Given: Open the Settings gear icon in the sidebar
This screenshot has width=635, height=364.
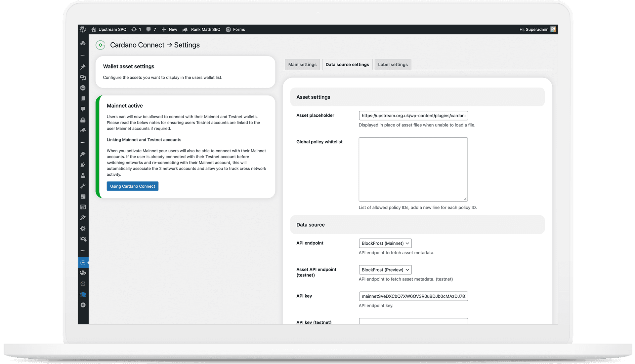Looking at the screenshot, I should pos(83,228).
